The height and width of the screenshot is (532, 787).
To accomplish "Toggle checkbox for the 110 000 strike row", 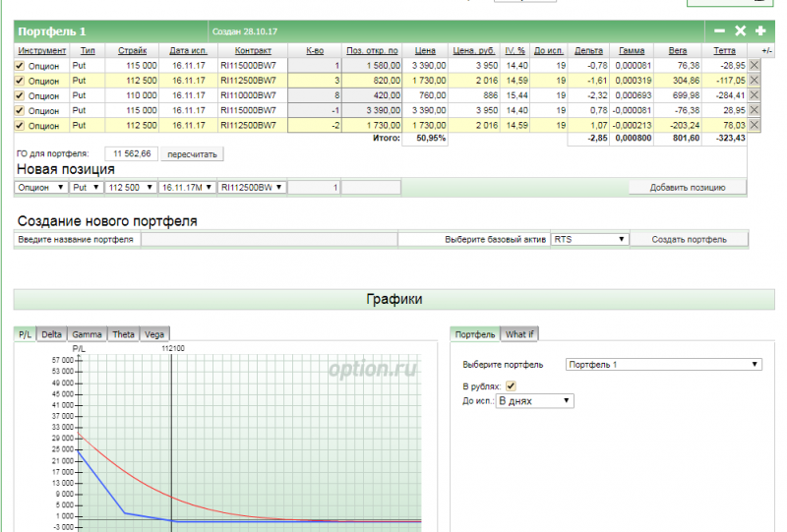I will pyautogui.click(x=20, y=95).
